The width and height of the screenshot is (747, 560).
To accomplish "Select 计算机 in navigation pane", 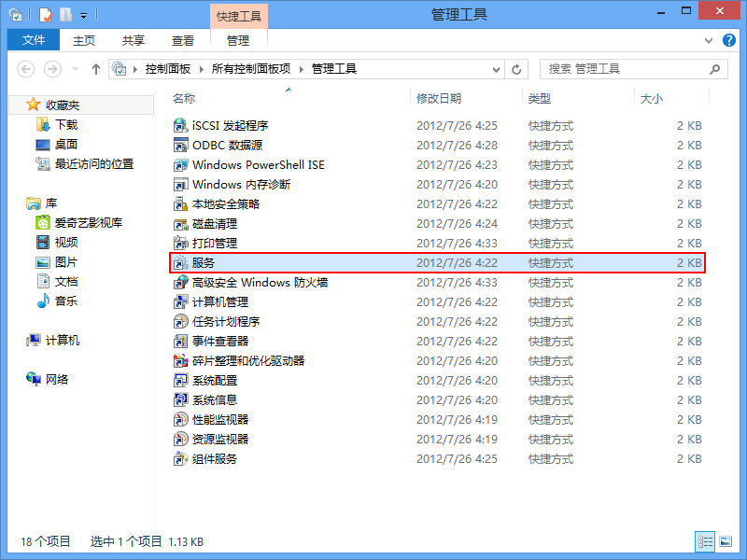I will click(x=62, y=340).
